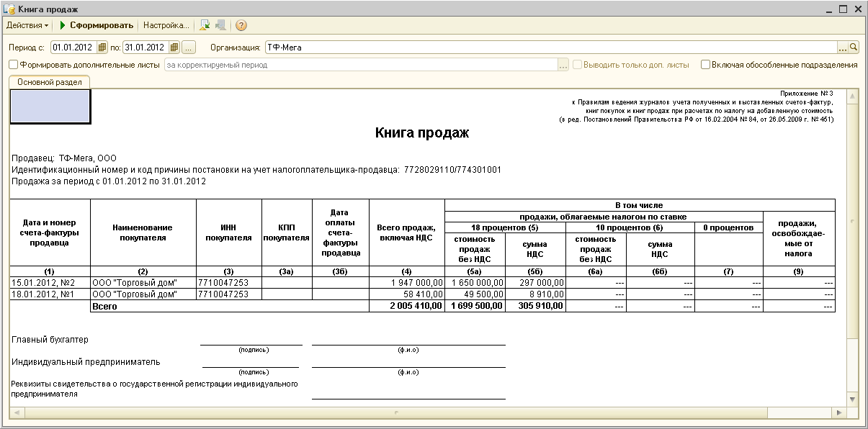Click header Всего продаж, включая НДС
The width and height of the screenshot is (868, 429).
(x=407, y=232)
